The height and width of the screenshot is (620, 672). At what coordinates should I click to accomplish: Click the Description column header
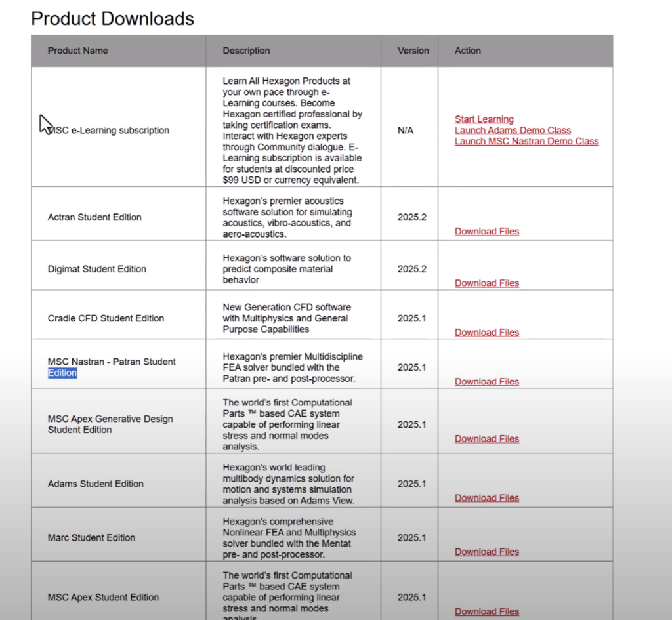click(x=246, y=51)
